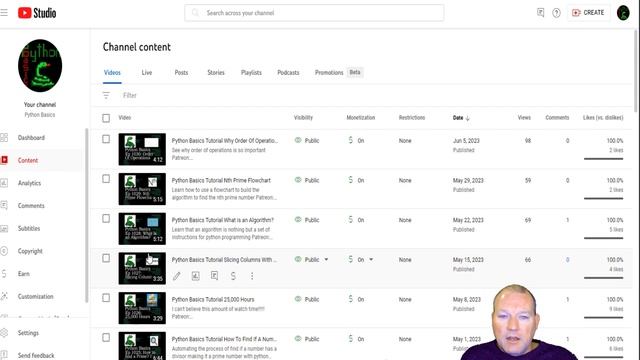The image size is (640, 360).
Task: Click the CREATE button
Action: (x=588, y=13)
